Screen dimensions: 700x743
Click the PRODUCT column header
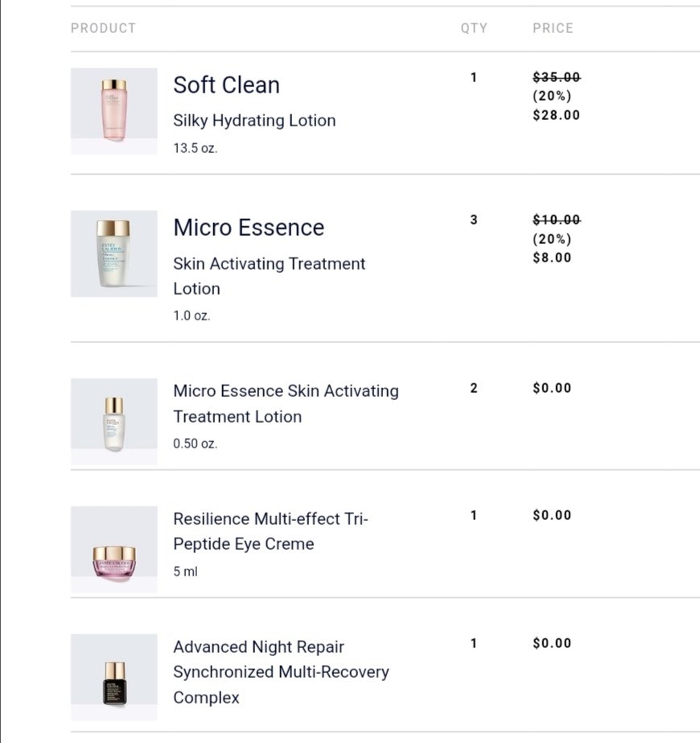tap(103, 28)
